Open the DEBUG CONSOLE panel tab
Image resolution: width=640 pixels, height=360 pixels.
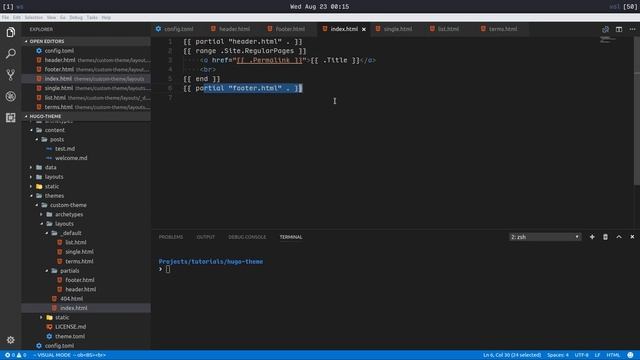[x=247, y=237]
